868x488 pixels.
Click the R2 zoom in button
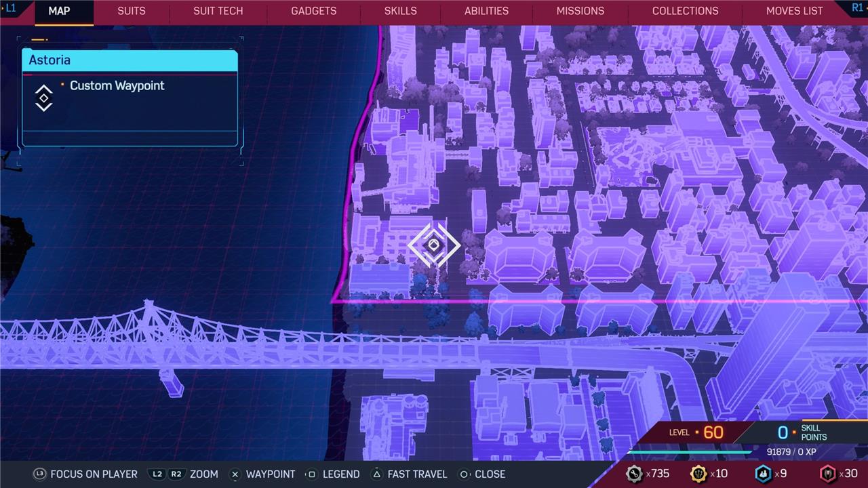176,474
